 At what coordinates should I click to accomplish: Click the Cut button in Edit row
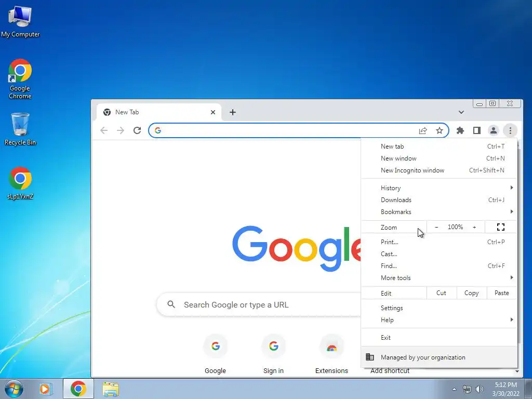click(x=441, y=293)
